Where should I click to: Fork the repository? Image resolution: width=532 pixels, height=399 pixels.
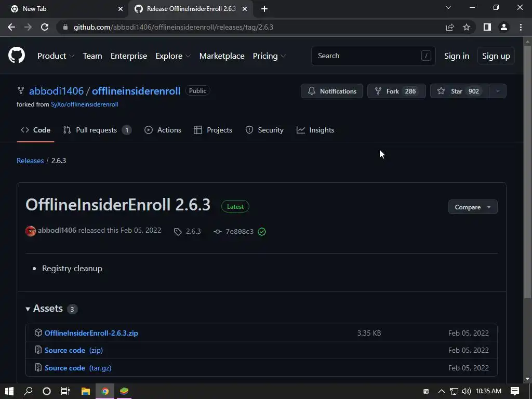point(396,91)
